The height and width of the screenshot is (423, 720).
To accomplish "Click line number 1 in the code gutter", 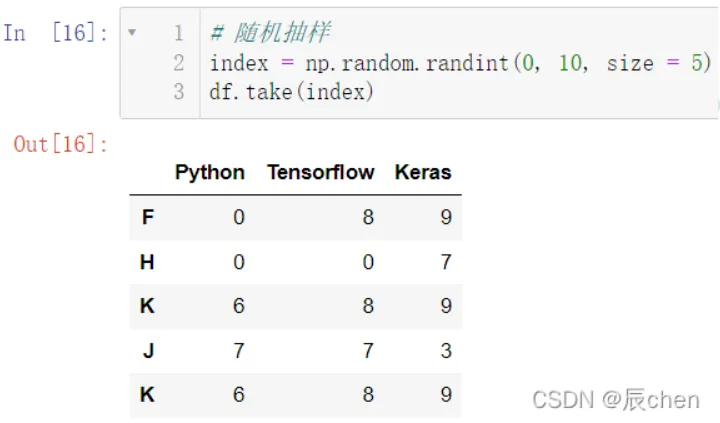I will click(x=180, y=33).
